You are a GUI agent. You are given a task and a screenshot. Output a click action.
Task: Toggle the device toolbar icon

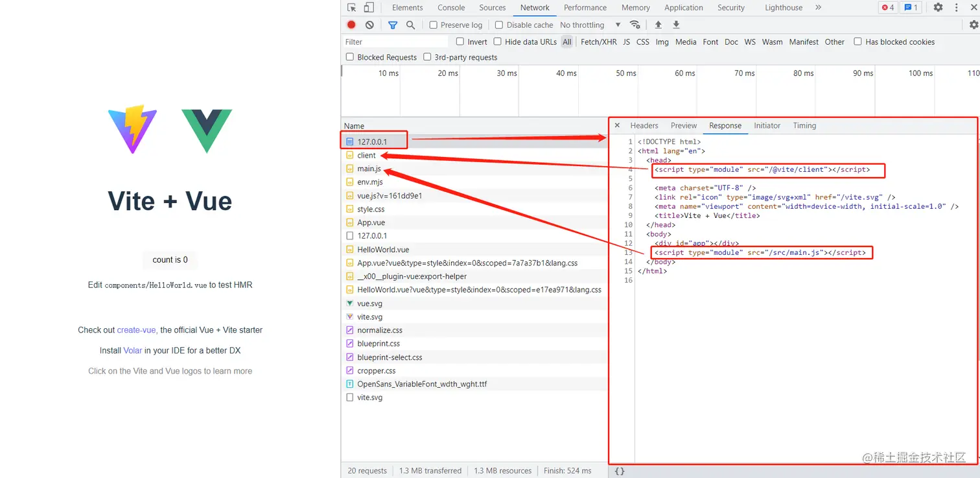(x=368, y=8)
